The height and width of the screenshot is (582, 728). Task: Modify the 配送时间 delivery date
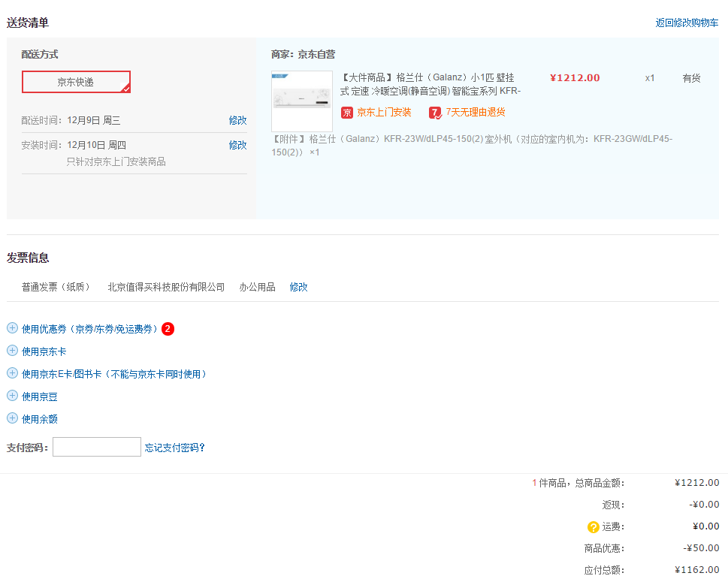237,121
